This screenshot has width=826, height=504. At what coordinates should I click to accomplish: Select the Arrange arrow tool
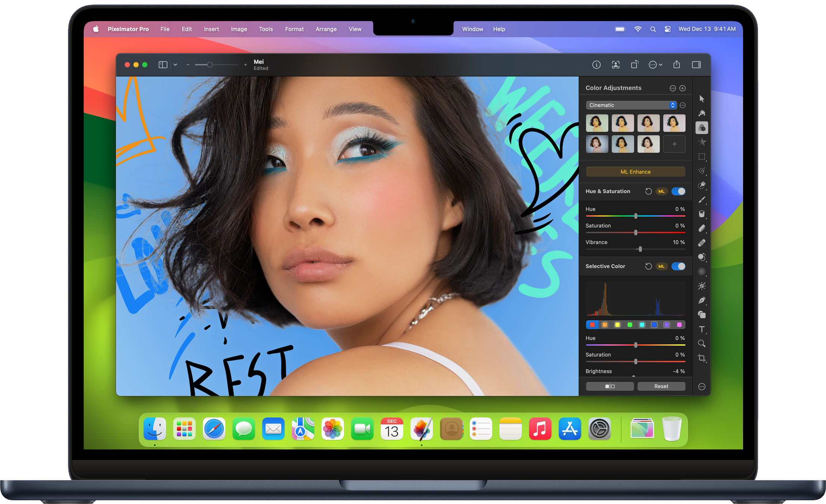(702, 99)
